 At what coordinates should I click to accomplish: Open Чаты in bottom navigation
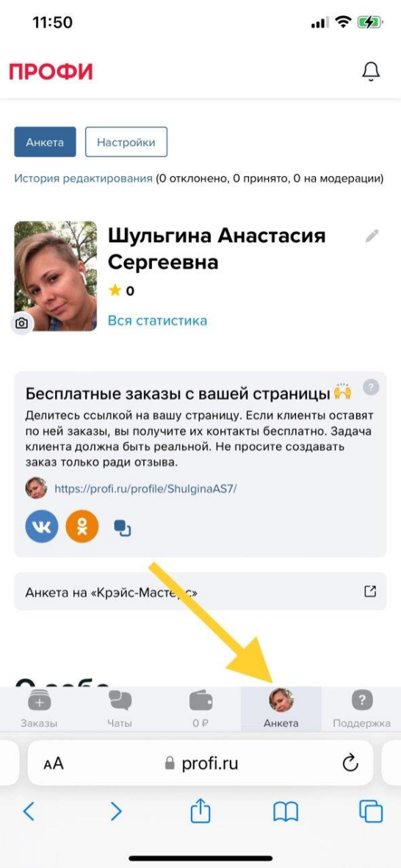click(120, 709)
